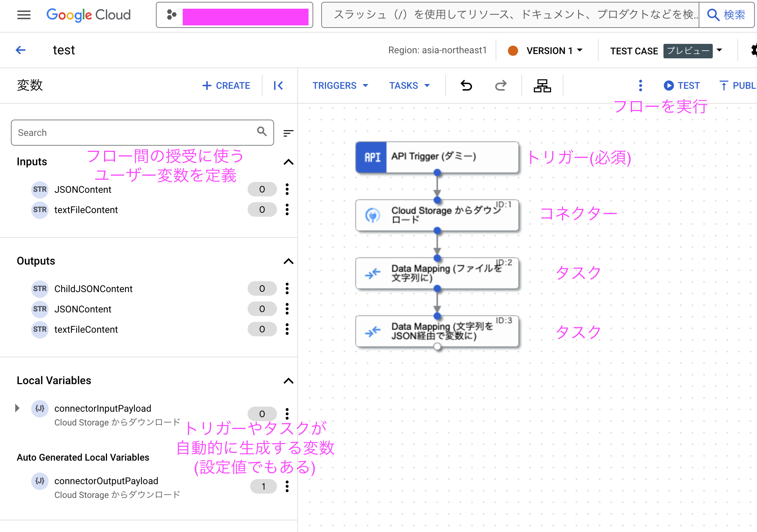
Task: Open the hamburger navigation menu
Action: (24, 15)
